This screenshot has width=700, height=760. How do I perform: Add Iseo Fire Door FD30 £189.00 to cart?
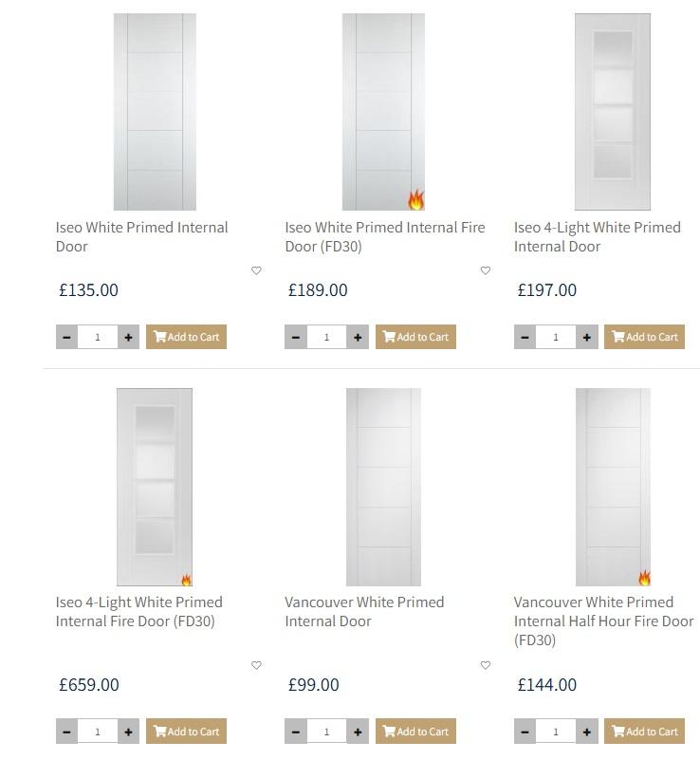tap(415, 337)
